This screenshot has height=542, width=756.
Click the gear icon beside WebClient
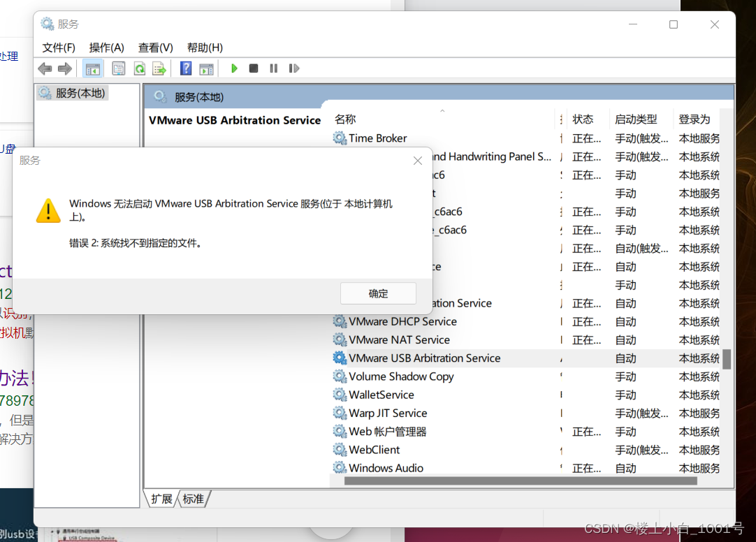click(340, 450)
